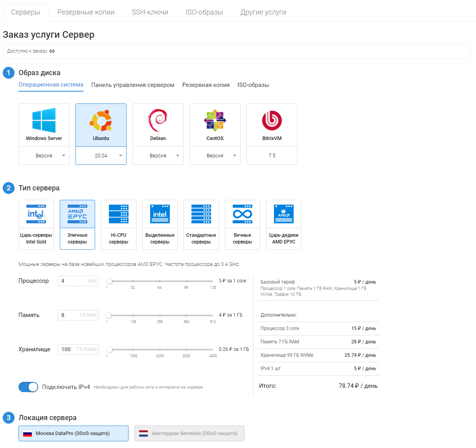
Task: Click the Память slider handle
Action: click(109, 315)
